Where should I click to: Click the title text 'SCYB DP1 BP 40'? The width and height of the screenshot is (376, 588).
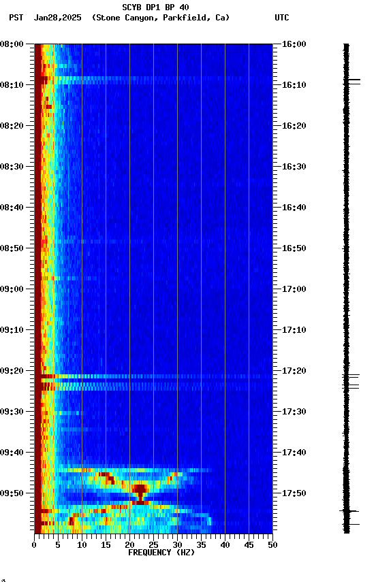(155, 7)
